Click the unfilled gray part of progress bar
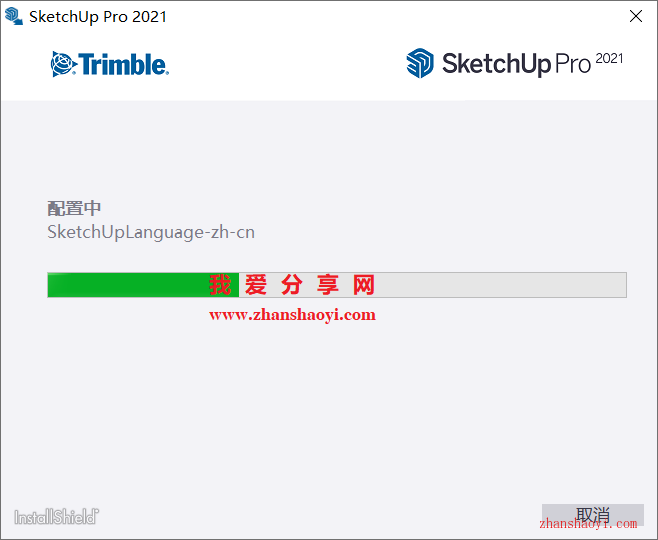 click(x=433, y=285)
